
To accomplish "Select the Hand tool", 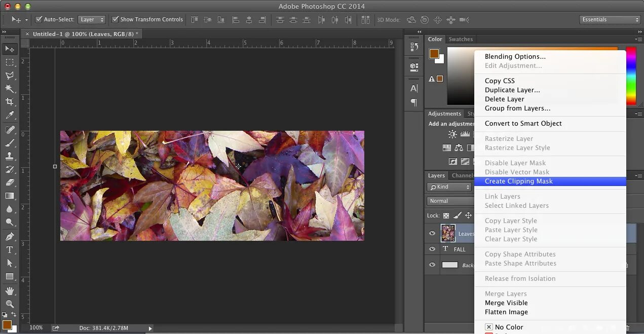I will click(x=10, y=291).
